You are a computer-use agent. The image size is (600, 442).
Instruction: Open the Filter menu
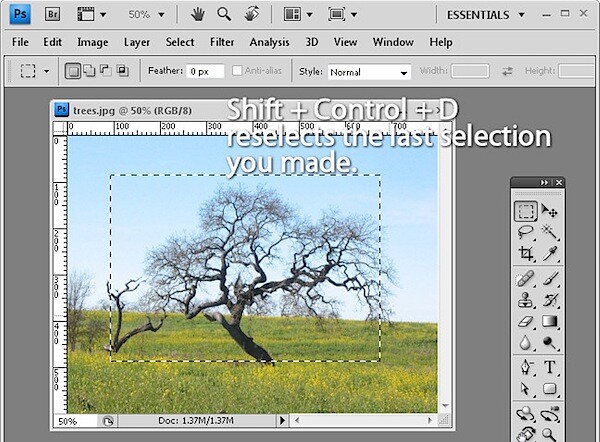(222, 42)
